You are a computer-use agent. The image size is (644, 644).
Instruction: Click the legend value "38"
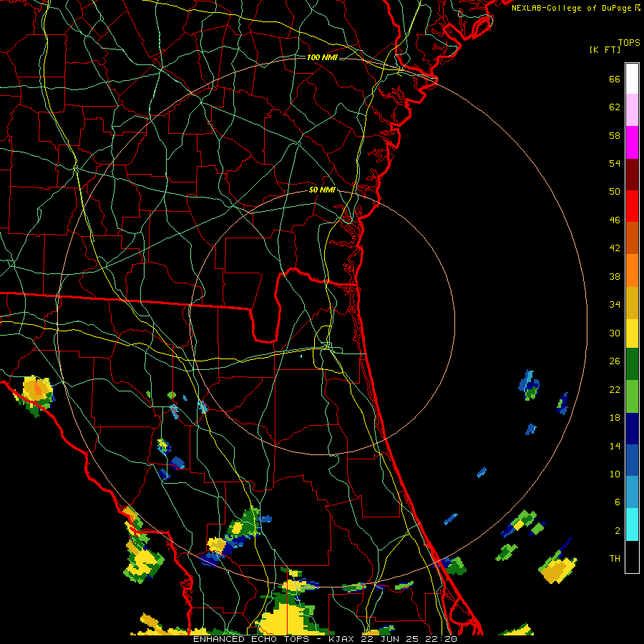tap(615, 276)
